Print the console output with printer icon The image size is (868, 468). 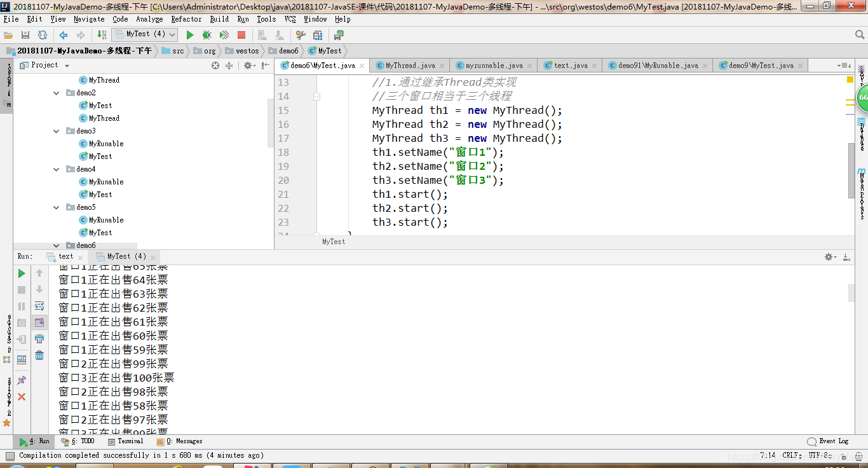[x=39, y=339]
